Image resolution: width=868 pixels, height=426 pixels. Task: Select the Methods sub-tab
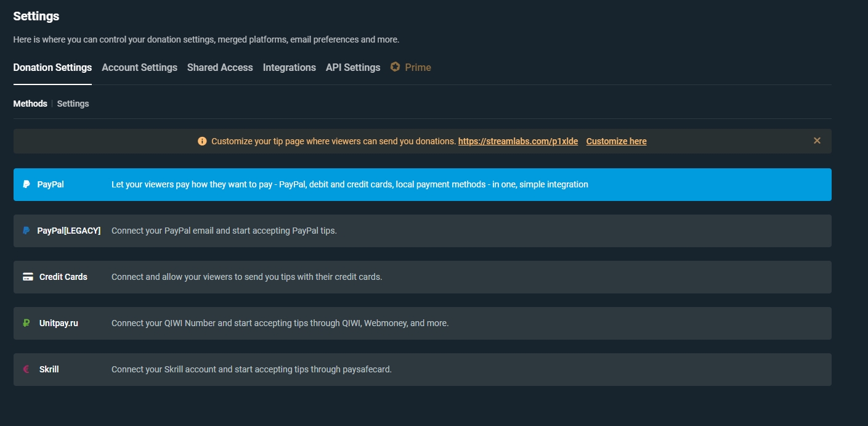click(30, 104)
